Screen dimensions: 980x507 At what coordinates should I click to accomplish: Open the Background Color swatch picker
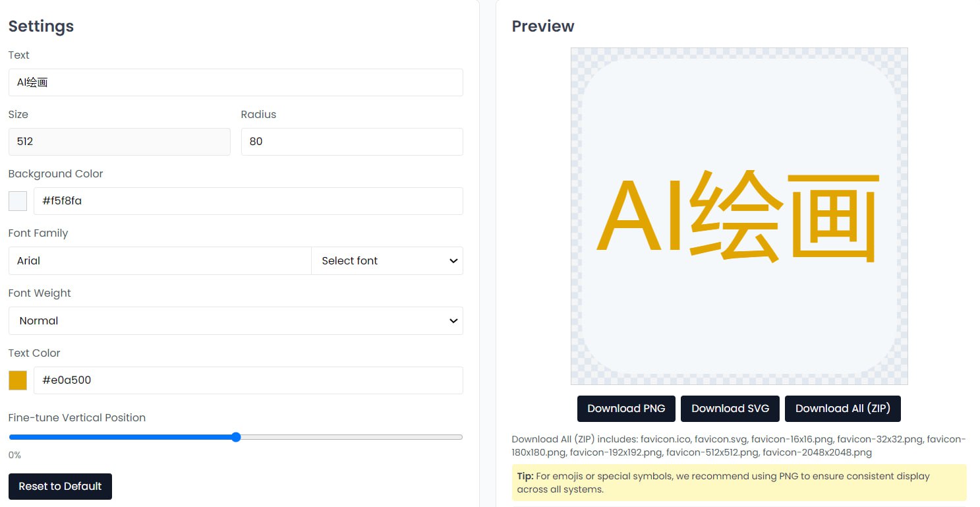coord(18,201)
